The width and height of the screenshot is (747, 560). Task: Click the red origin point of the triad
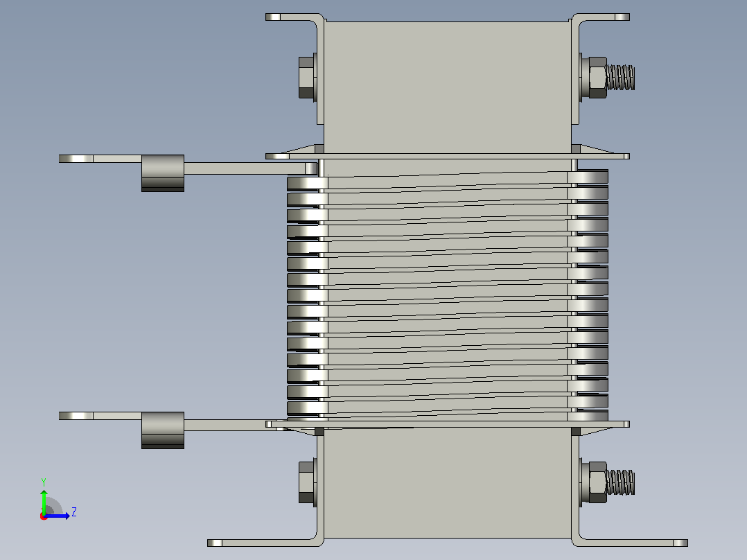click(44, 516)
